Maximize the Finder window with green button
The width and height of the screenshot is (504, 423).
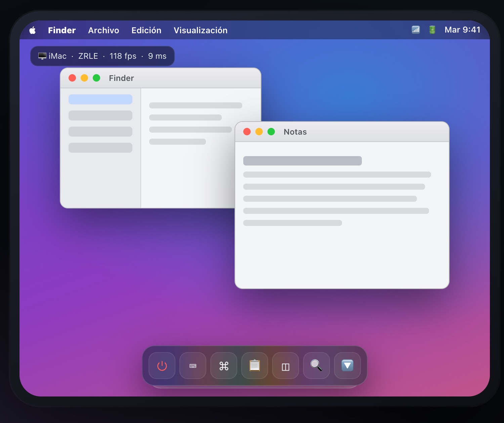point(96,78)
